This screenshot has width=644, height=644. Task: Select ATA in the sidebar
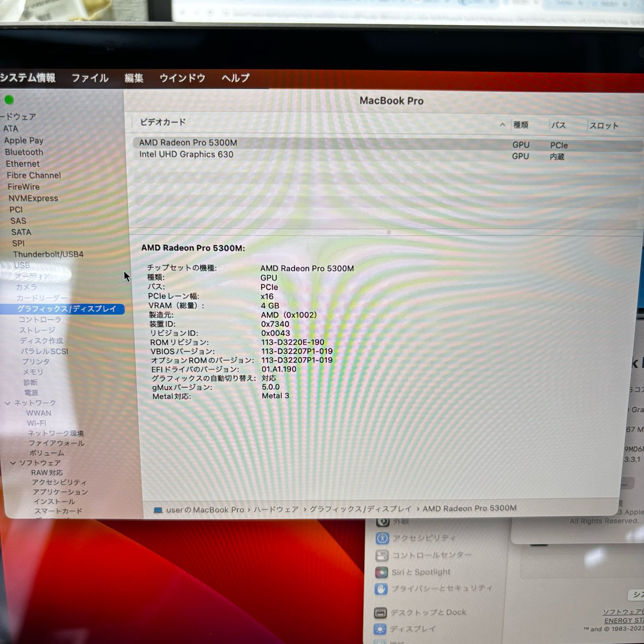11,129
